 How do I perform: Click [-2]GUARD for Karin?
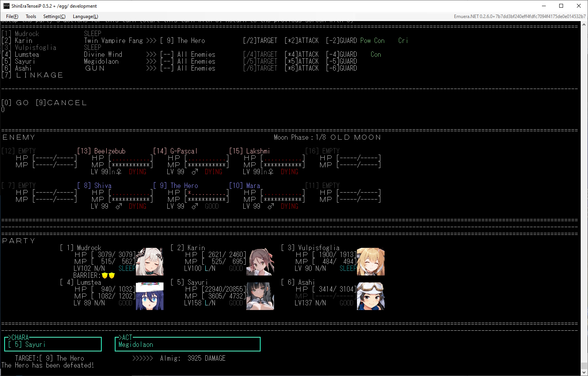coord(342,41)
